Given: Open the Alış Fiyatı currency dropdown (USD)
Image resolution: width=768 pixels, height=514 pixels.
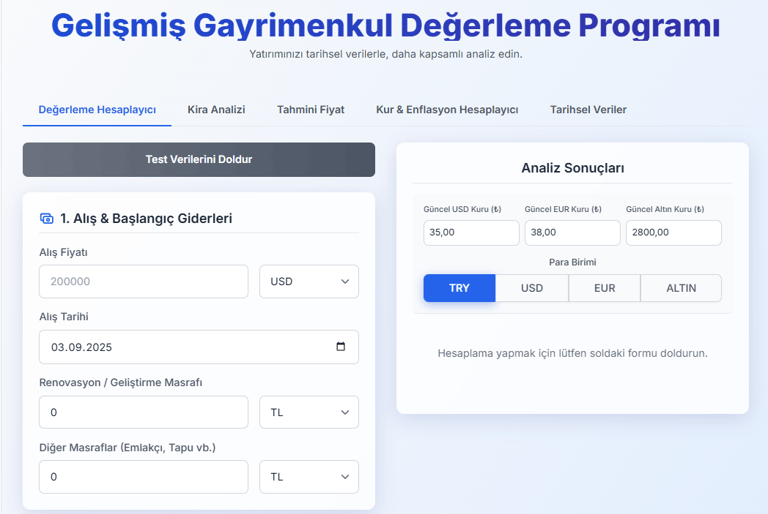Looking at the screenshot, I should click(x=309, y=282).
